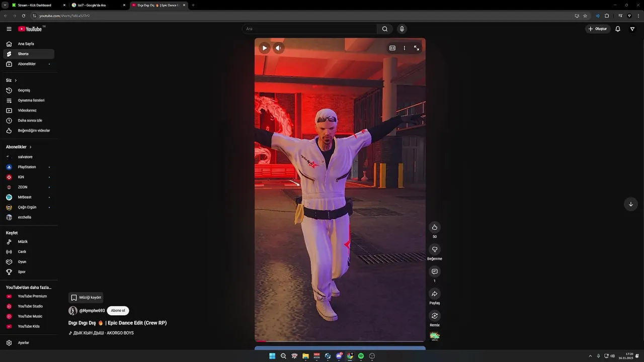Reload the page

23,16
